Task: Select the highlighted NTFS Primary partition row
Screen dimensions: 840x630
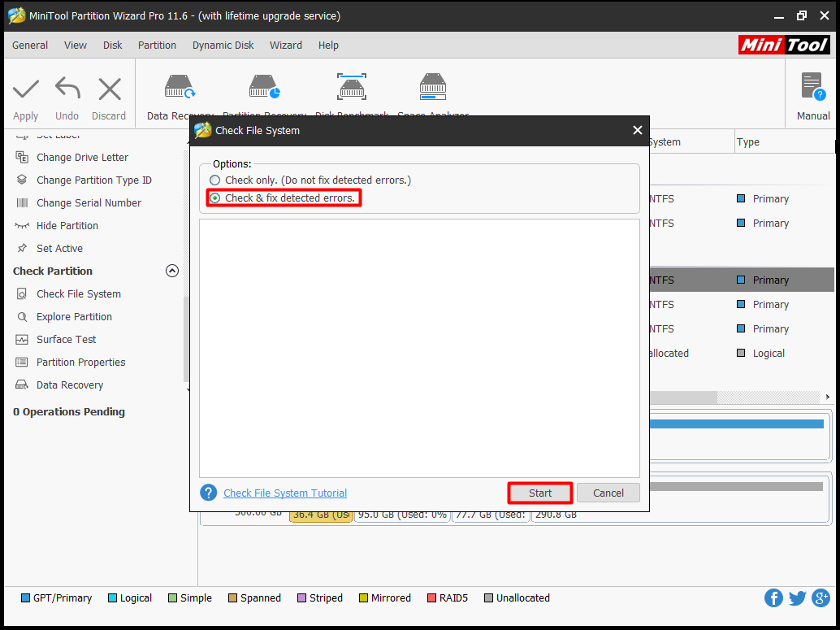Action: (742, 280)
